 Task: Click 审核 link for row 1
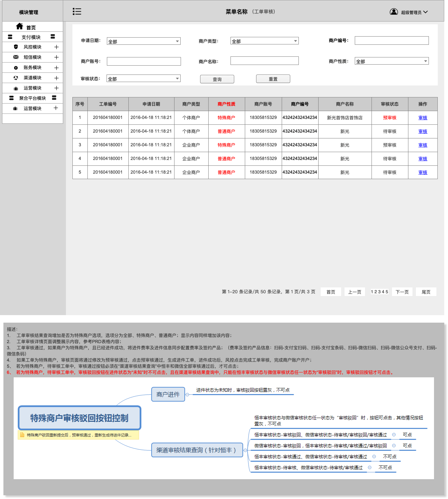point(423,118)
